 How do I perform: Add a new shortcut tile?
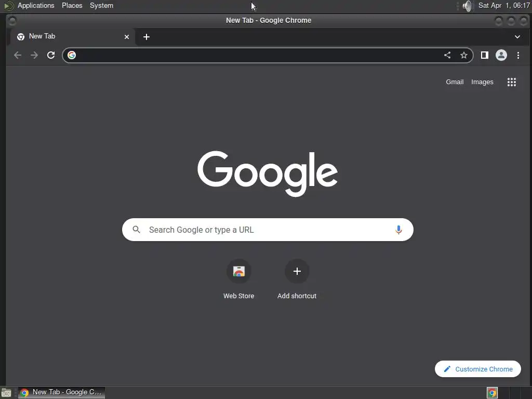297,279
